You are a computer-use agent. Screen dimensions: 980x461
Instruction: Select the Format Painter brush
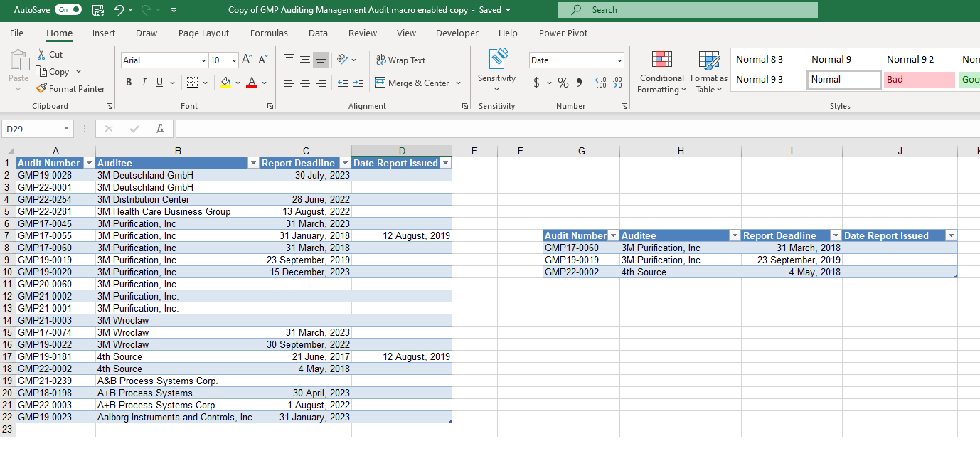click(42, 89)
